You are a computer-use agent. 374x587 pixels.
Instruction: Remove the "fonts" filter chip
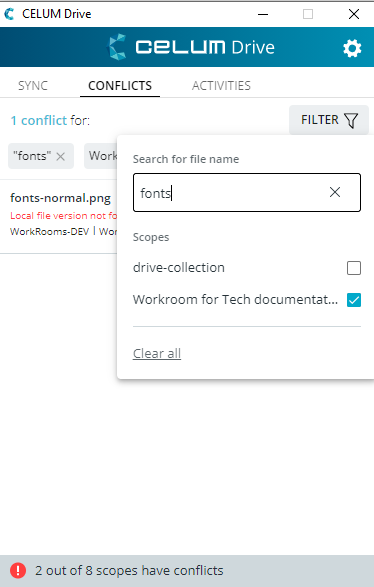pos(60,156)
